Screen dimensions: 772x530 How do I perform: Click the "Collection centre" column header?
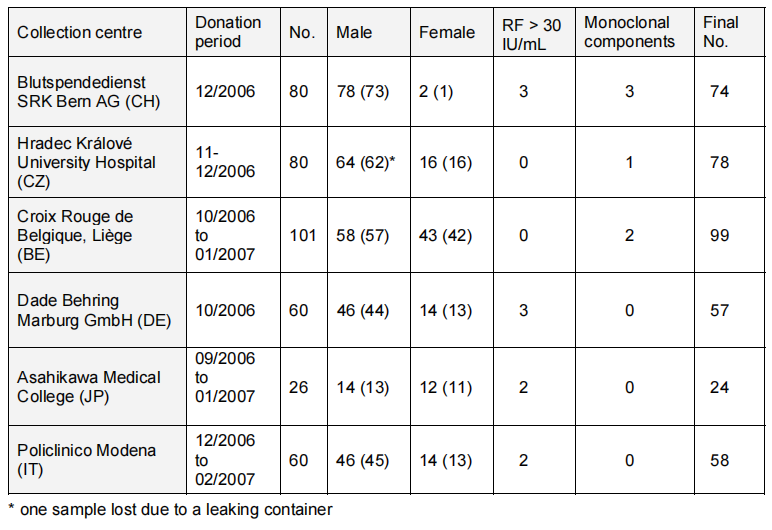(79, 33)
